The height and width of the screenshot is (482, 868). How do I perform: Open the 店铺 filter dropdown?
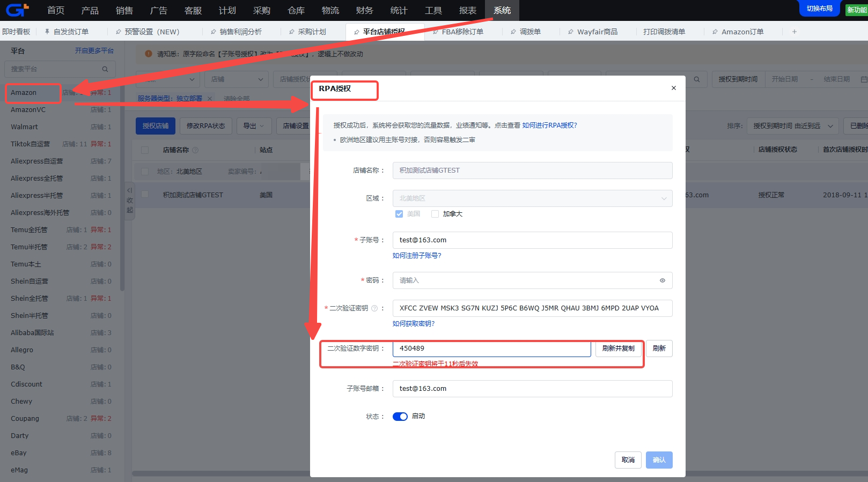coord(236,79)
